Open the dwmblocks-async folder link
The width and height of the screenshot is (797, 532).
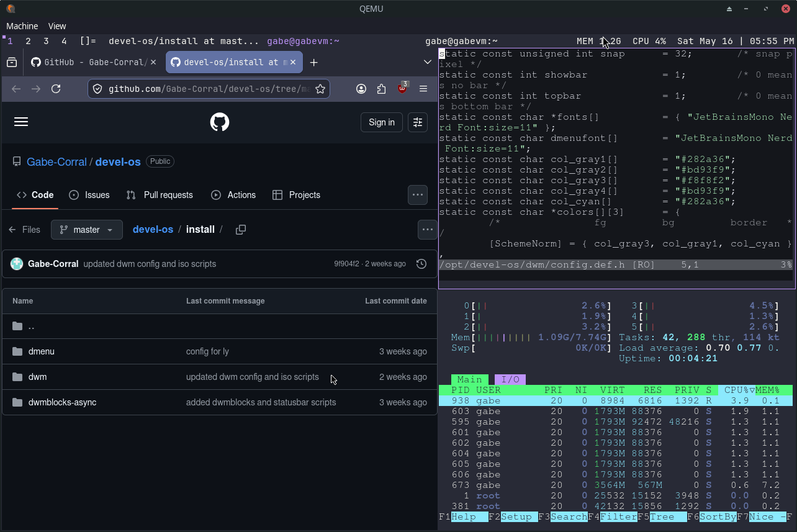point(63,402)
